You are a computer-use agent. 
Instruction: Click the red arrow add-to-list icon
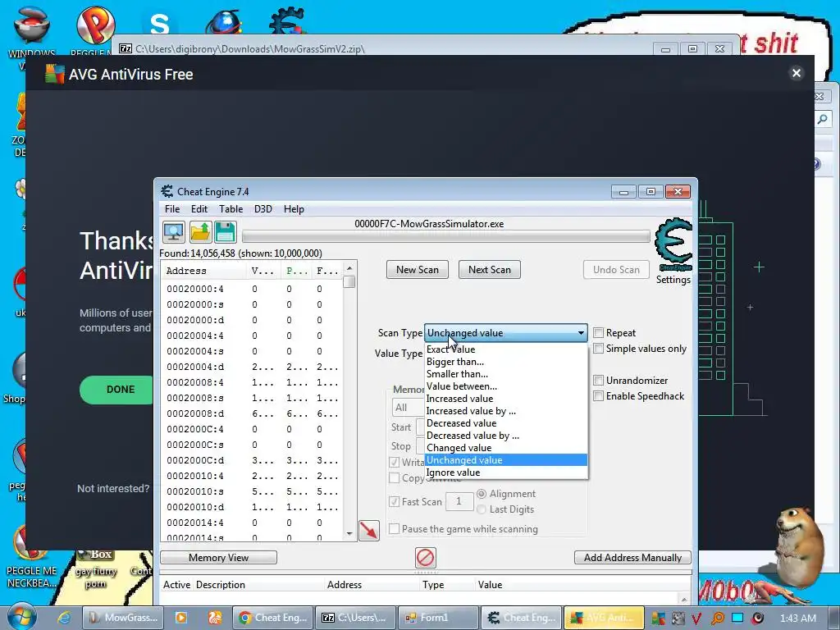tap(369, 531)
